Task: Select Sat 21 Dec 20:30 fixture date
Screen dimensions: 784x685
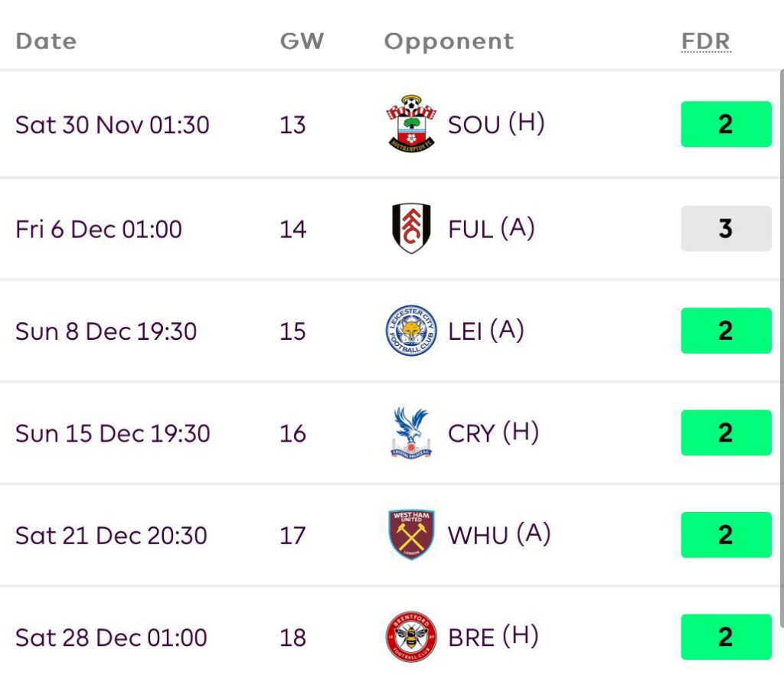Action: (111, 536)
